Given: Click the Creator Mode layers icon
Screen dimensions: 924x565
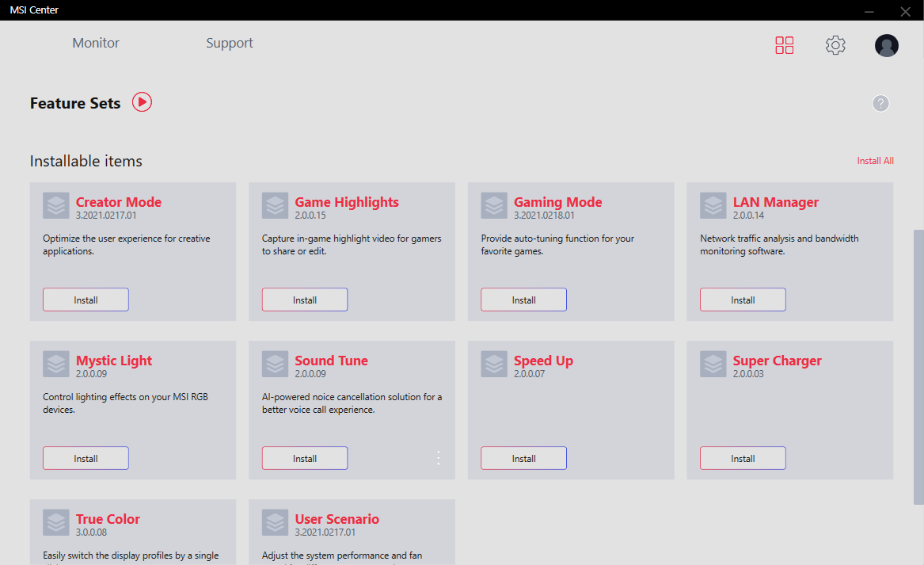Looking at the screenshot, I should point(56,206).
